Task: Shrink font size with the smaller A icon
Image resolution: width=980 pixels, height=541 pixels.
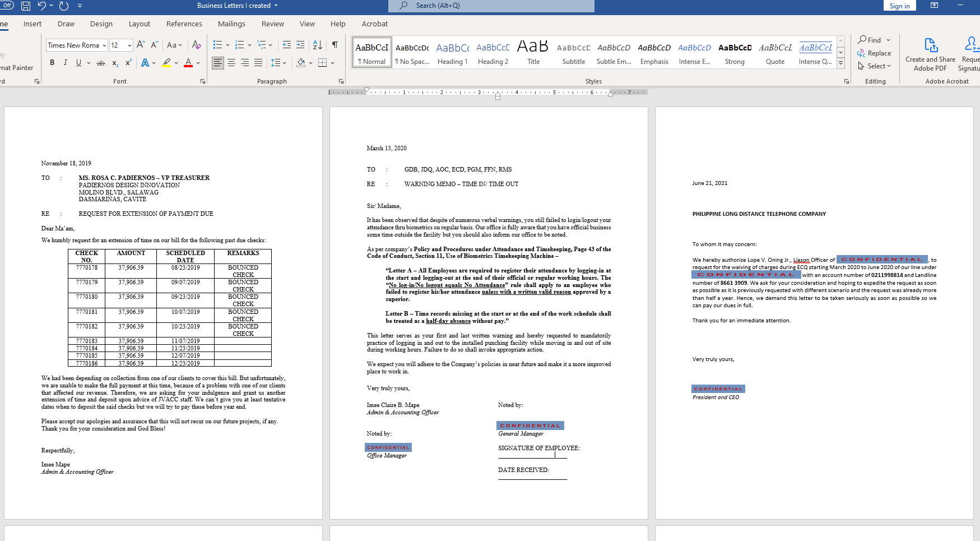Action: 154,45
